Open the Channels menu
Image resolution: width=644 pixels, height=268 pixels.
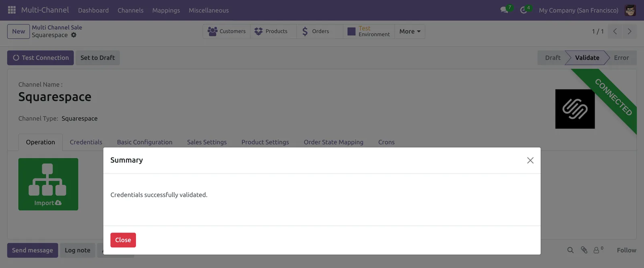130,10
